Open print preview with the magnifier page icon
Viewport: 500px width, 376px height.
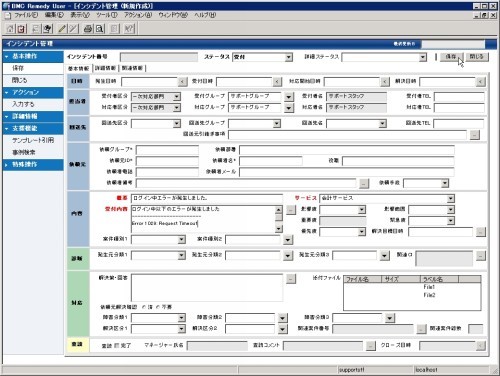click(x=99, y=29)
